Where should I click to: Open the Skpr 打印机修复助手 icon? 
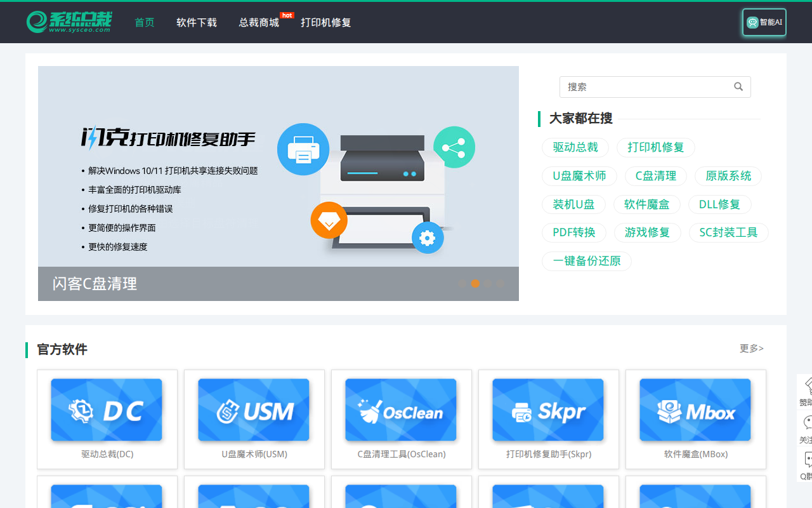[548, 410]
